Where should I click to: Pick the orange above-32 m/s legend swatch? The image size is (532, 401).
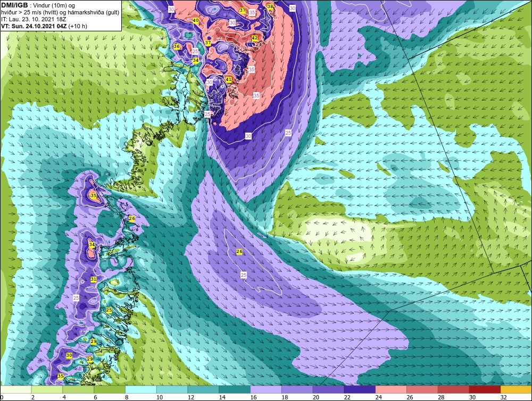coord(516,389)
